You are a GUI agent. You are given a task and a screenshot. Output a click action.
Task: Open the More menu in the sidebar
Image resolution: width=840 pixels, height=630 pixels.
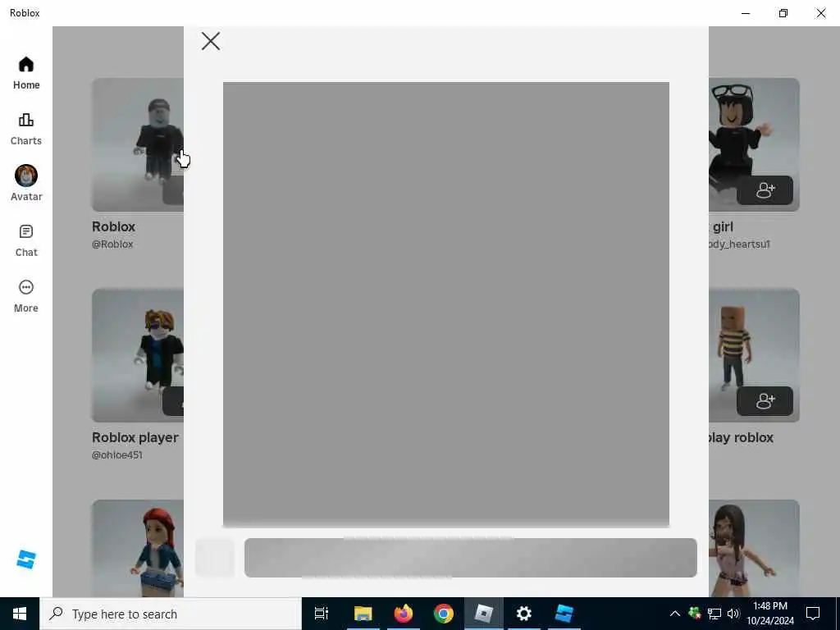click(x=26, y=296)
